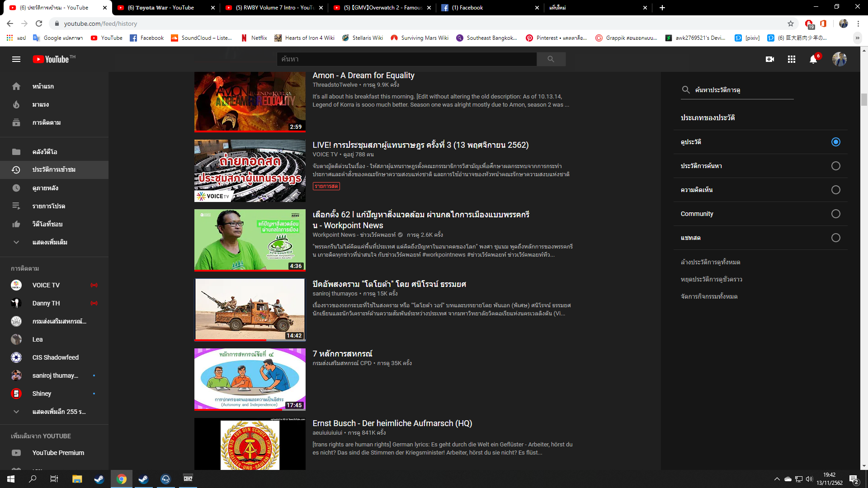Image resolution: width=868 pixels, height=488 pixels.
Task: Switch to the Toyota War browser tab
Action: (161, 8)
